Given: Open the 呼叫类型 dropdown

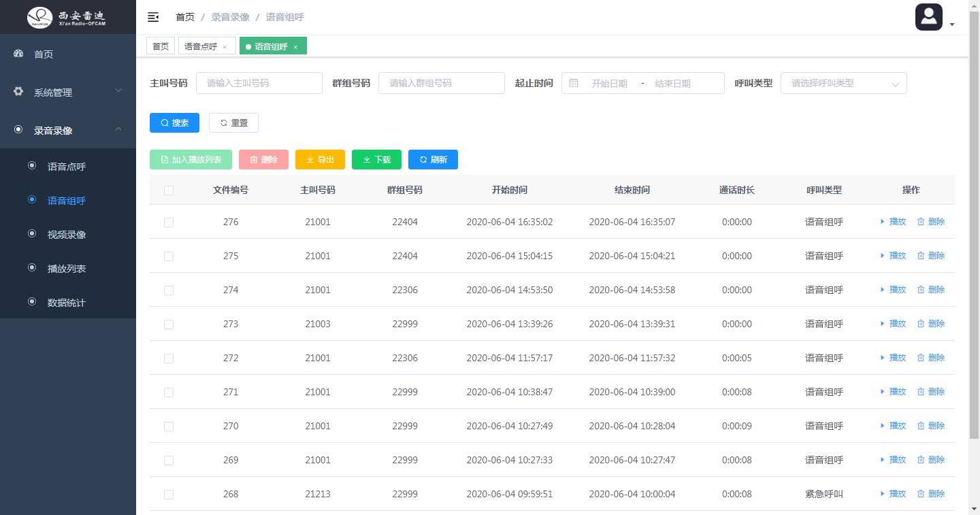Looking at the screenshot, I should tap(843, 83).
